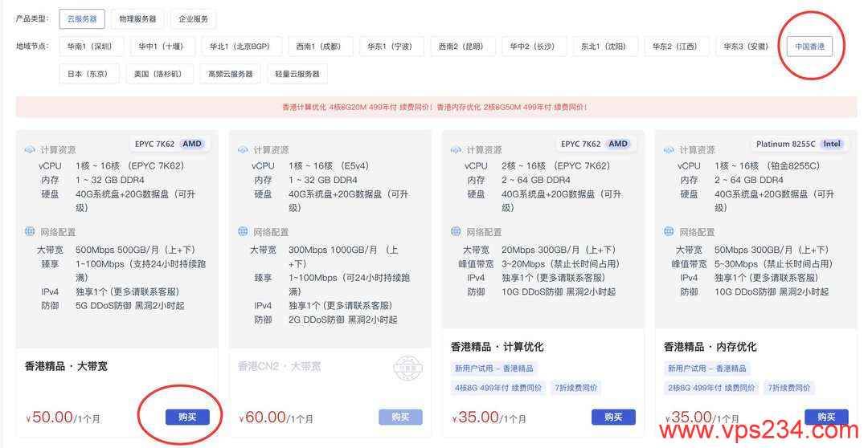Pick the 日本（东京）region node
The image size is (868, 448).
(x=88, y=74)
